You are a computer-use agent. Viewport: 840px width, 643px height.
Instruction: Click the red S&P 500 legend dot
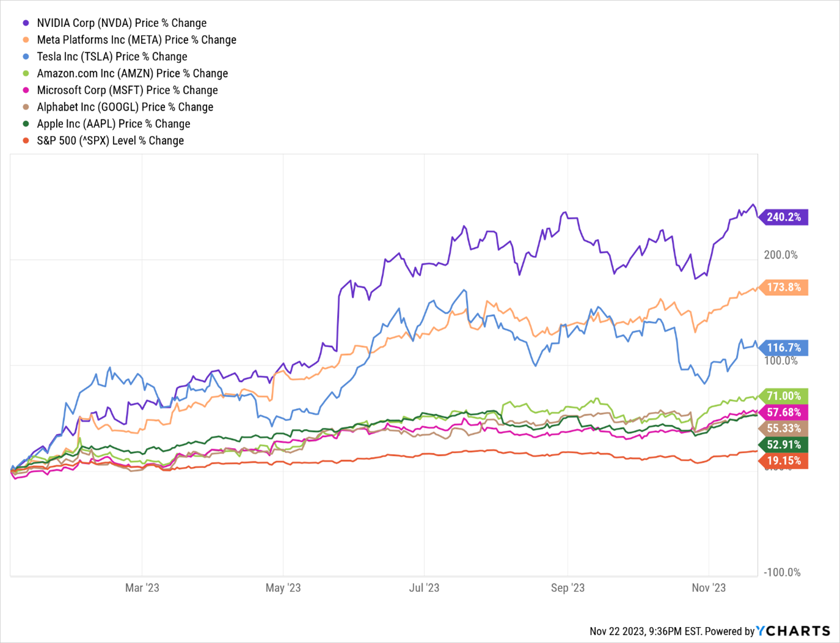coord(26,141)
